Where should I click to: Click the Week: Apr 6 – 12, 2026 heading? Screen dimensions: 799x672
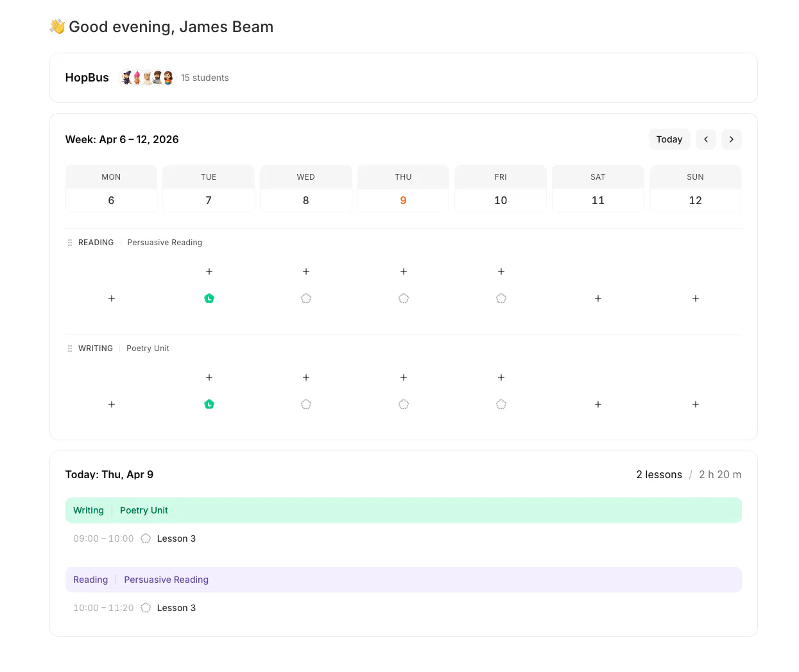(122, 139)
